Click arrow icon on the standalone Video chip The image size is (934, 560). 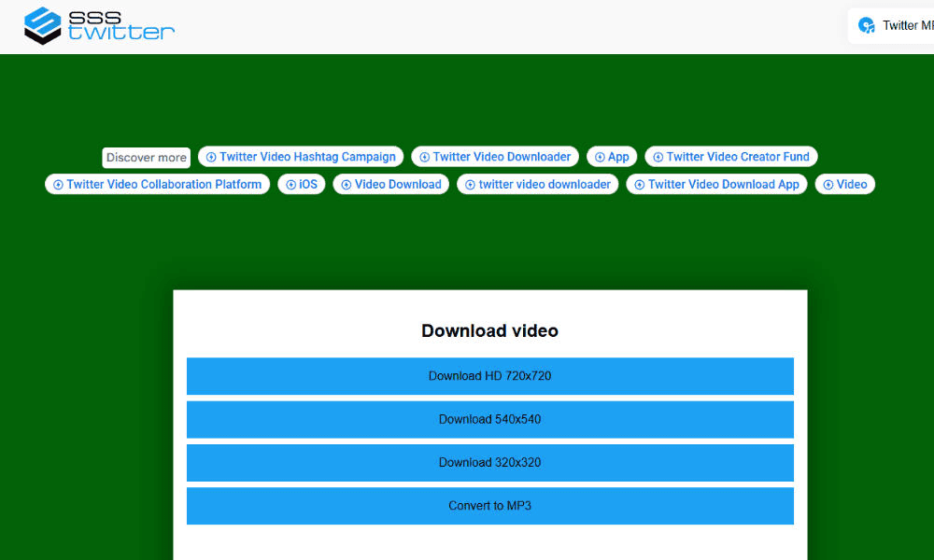[828, 185]
